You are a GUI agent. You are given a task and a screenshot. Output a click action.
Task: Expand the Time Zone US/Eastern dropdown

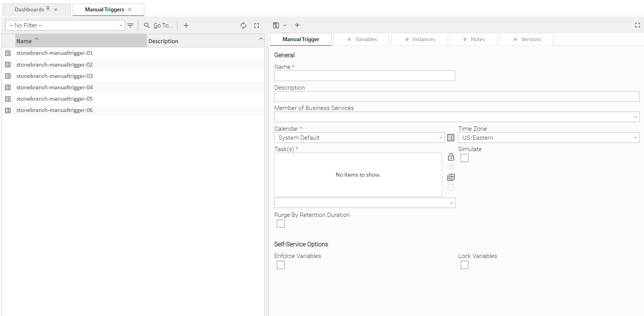549,138
